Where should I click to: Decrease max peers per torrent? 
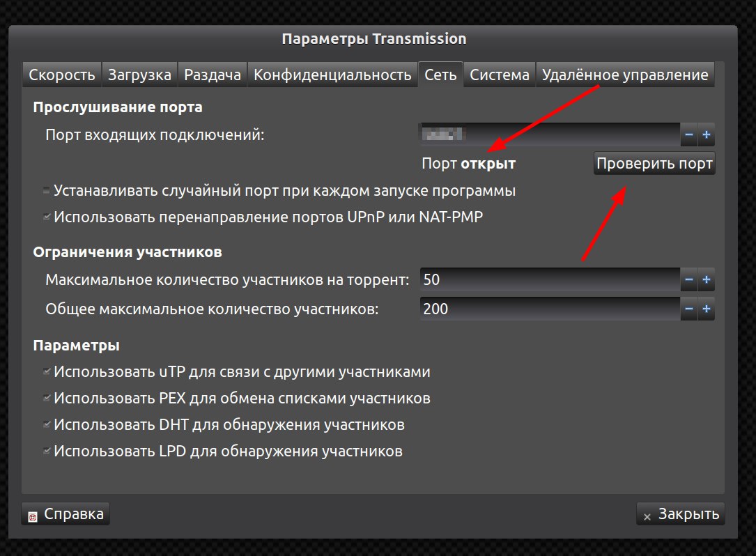[x=689, y=279]
